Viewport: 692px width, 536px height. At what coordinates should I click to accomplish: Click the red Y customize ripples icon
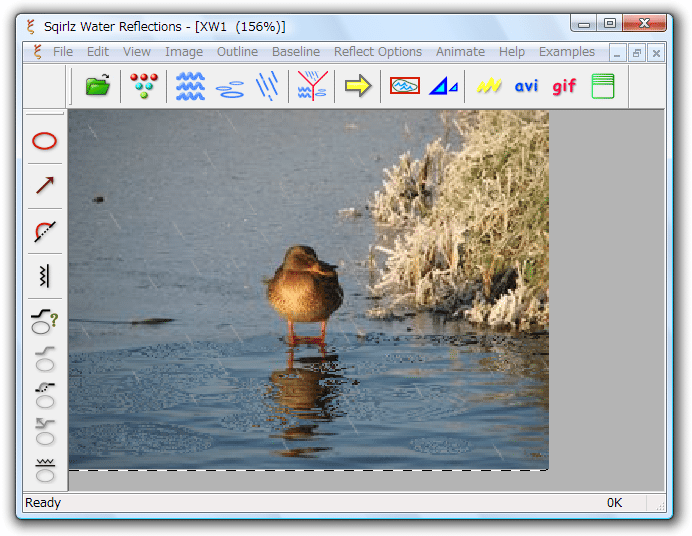[312, 85]
